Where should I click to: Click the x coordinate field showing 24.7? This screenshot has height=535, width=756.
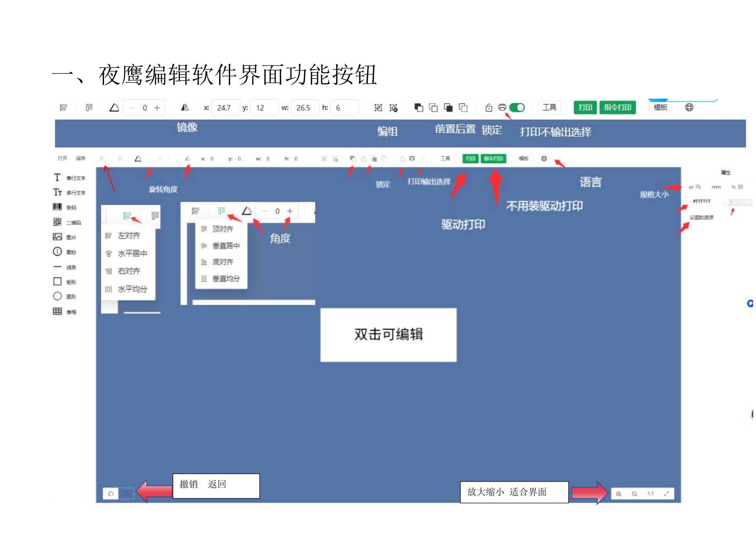[x=225, y=108]
